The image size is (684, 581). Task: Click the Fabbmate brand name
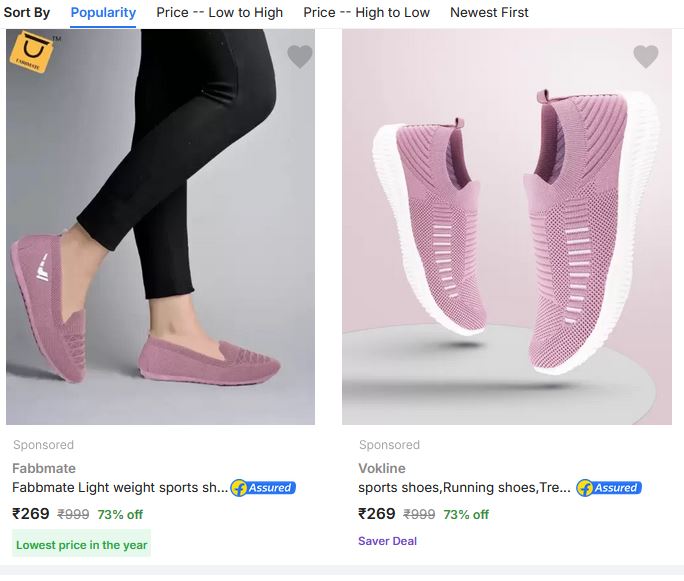44,468
